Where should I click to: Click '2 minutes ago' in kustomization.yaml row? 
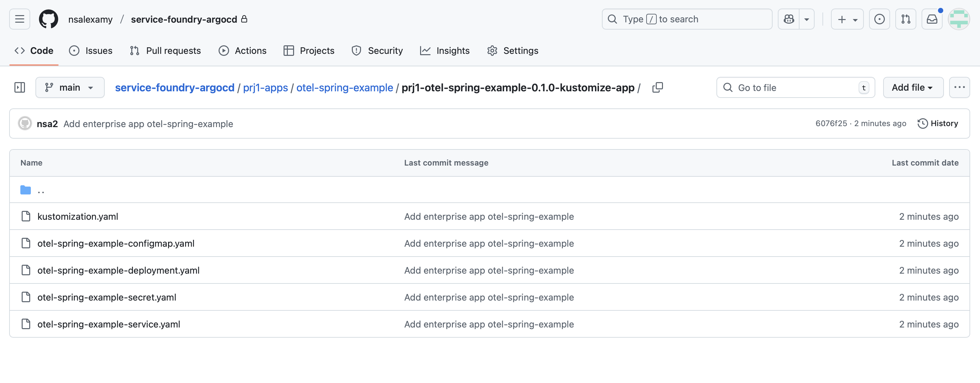click(929, 216)
